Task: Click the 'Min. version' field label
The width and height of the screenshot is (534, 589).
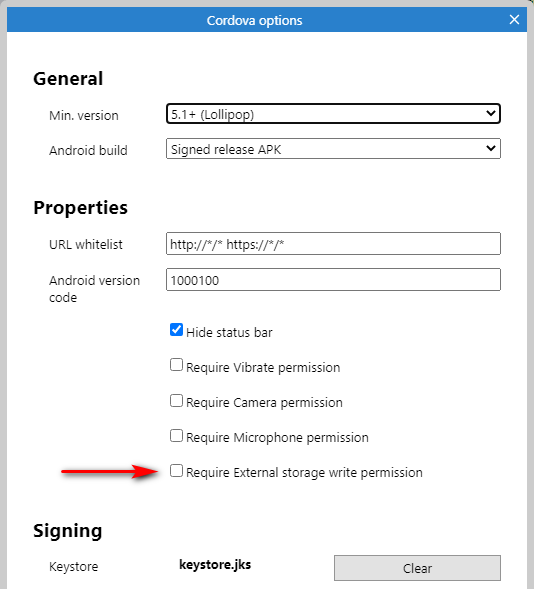Action: click(x=84, y=115)
